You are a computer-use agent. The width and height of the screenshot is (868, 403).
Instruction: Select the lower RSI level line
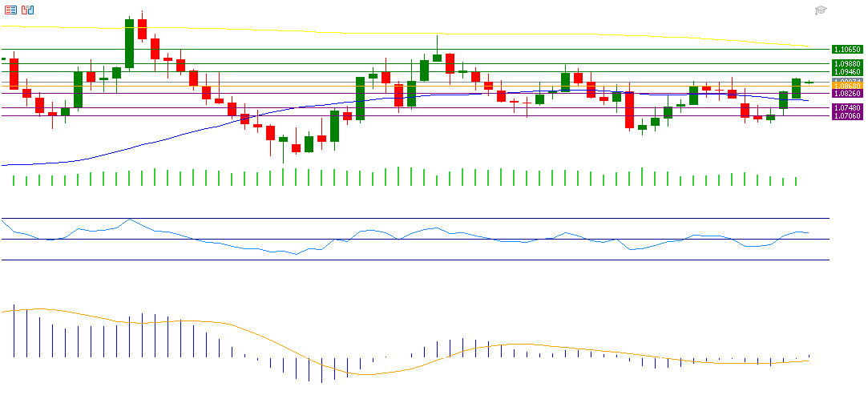(401, 260)
